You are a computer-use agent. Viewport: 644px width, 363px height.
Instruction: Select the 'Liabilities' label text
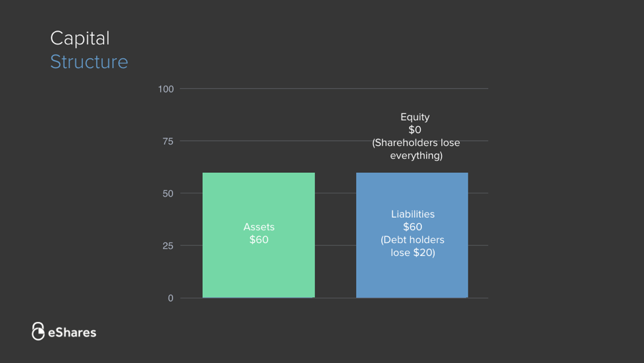pyautogui.click(x=413, y=214)
